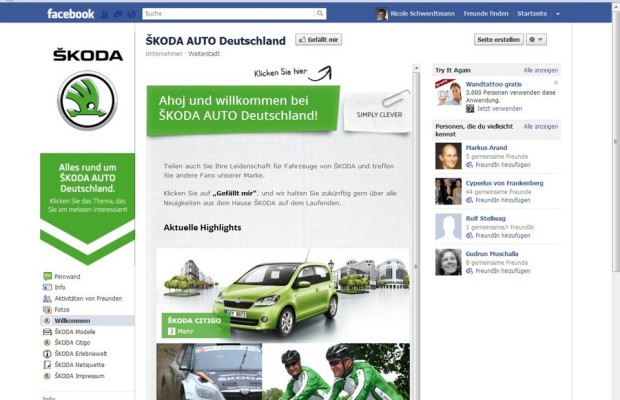Open ŠKODA Modelle tab

[75, 332]
